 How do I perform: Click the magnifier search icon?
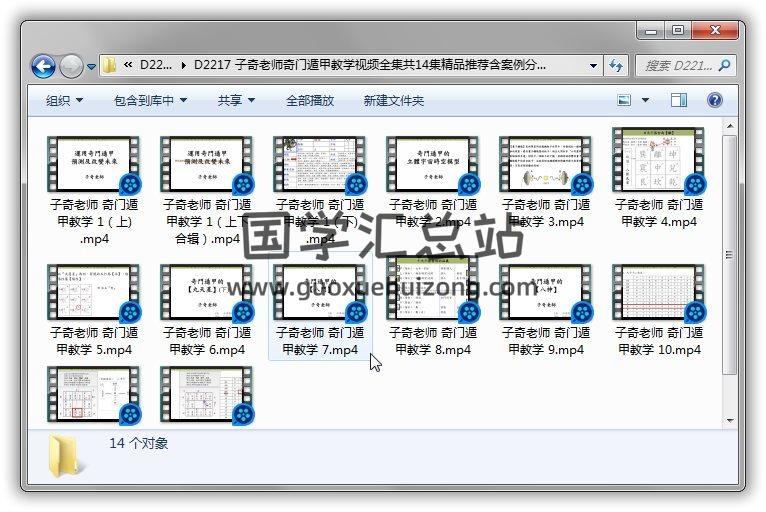(x=724, y=65)
